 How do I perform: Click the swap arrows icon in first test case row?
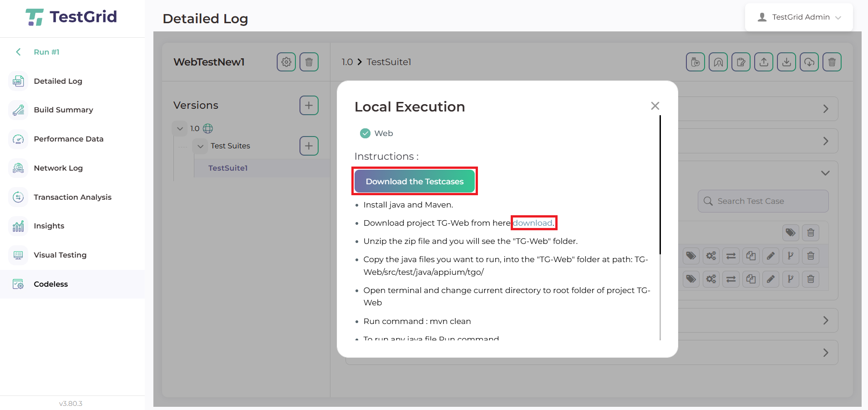tap(731, 256)
